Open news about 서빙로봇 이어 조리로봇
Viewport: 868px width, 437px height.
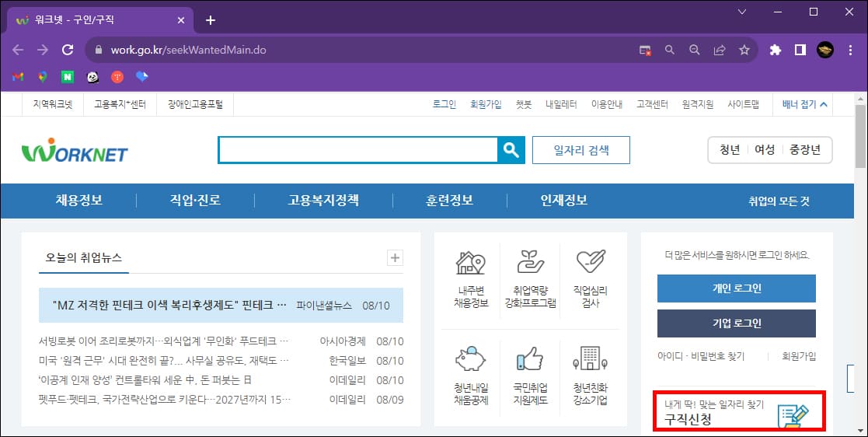click(164, 341)
